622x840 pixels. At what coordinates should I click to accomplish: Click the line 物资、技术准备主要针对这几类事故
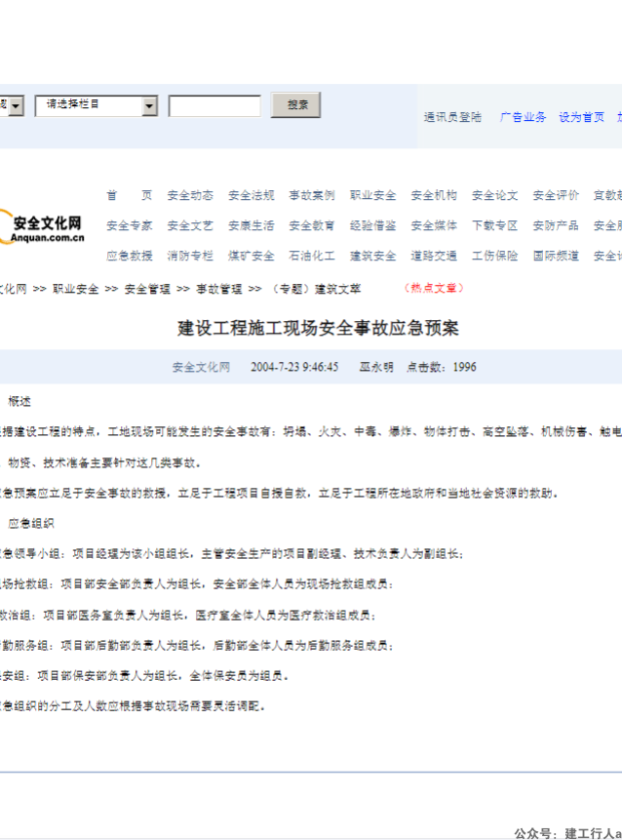point(104,462)
